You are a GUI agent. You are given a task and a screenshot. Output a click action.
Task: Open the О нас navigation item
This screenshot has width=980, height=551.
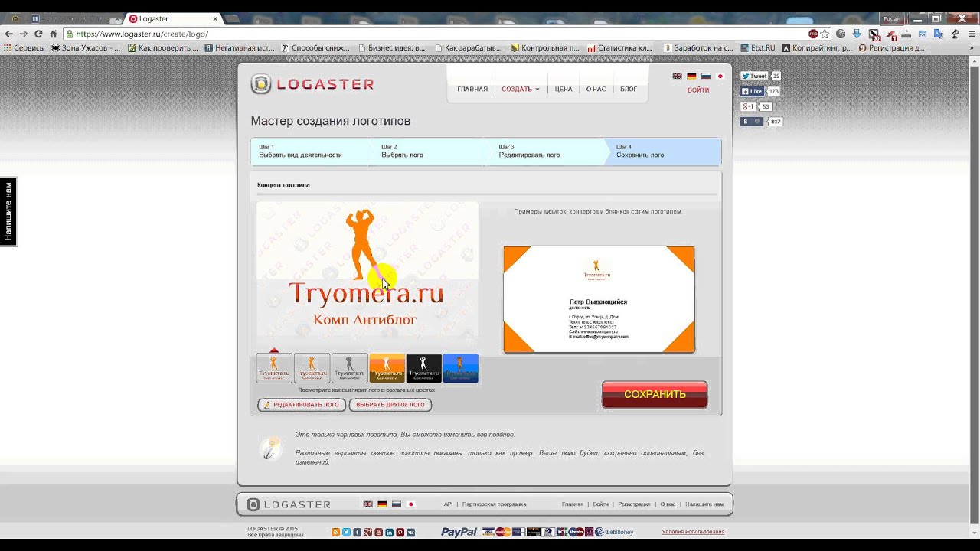(x=596, y=90)
